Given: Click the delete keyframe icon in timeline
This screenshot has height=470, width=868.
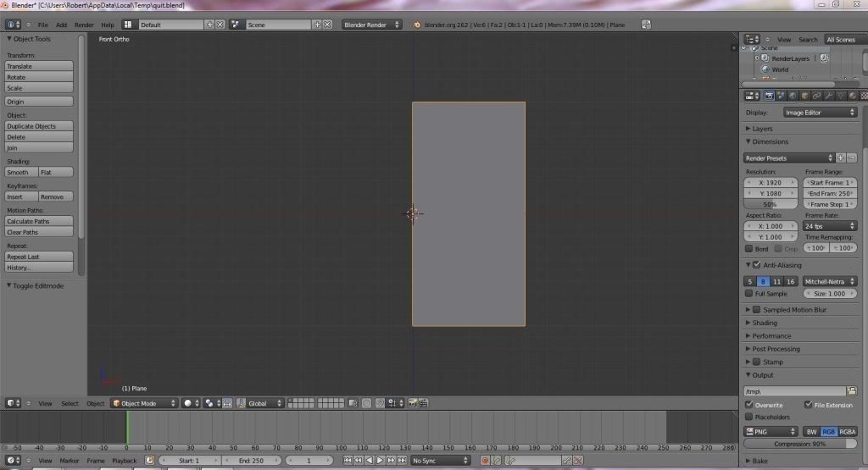Looking at the screenshot, I should 578,460.
